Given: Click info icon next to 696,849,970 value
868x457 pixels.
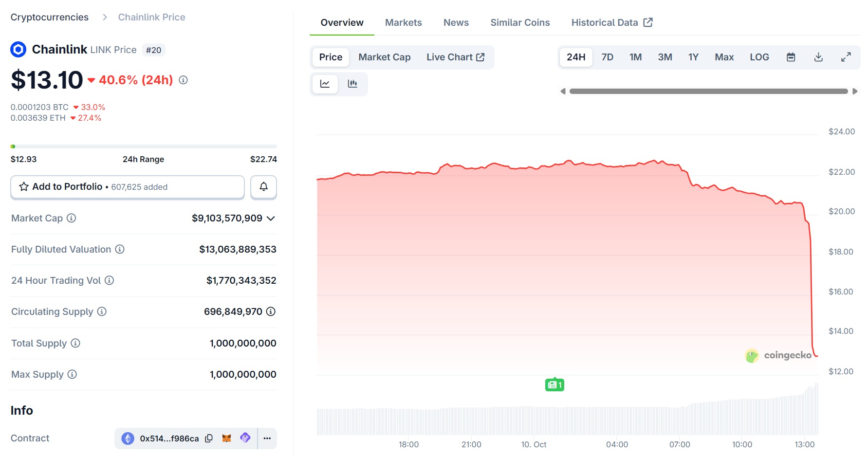Looking at the screenshot, I should coord(271,311).
